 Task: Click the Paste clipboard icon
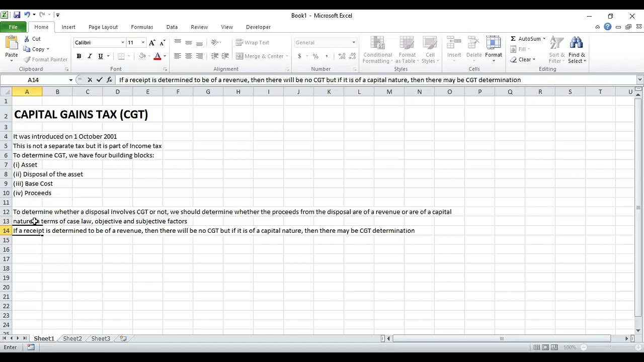11,43
